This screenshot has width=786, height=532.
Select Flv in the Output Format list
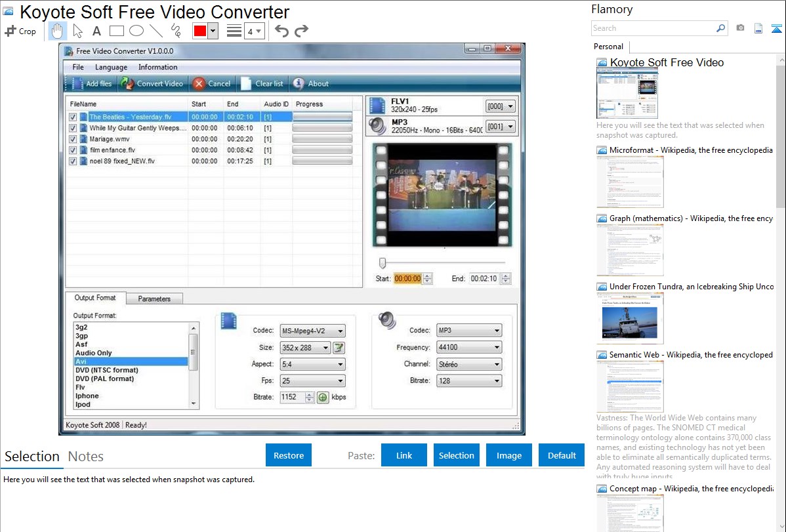[x=80, y=387]
